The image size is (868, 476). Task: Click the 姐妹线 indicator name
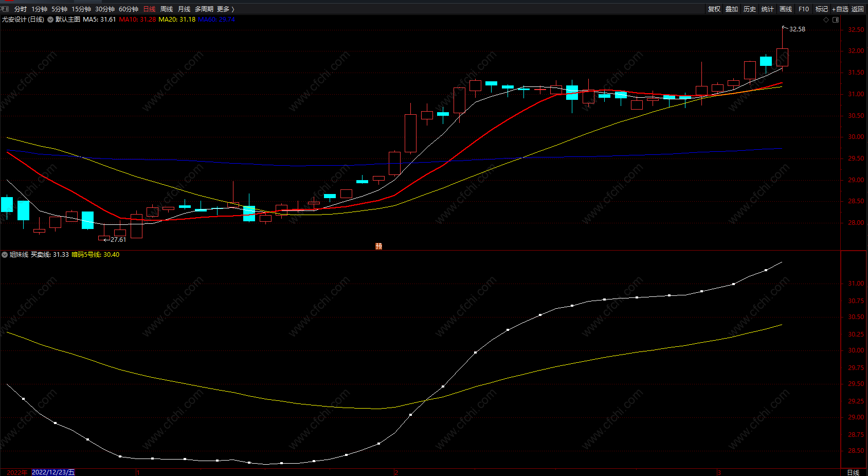(19, 255)
